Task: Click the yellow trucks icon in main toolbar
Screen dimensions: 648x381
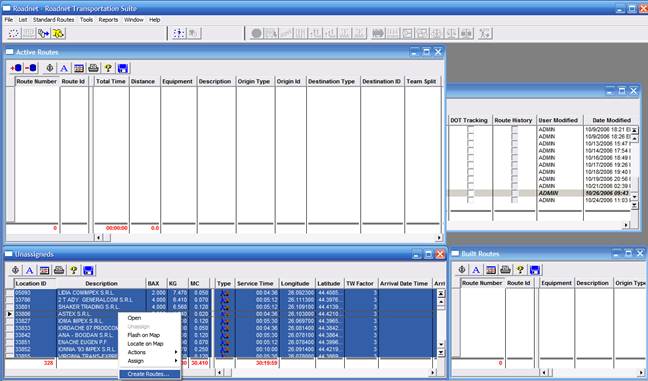Action: click(x=58, y=33)
